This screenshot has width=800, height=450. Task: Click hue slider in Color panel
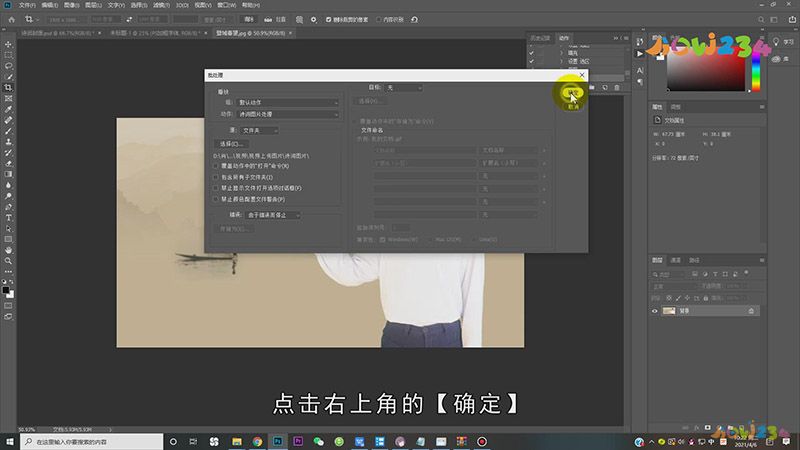click(x=756, y=71)
